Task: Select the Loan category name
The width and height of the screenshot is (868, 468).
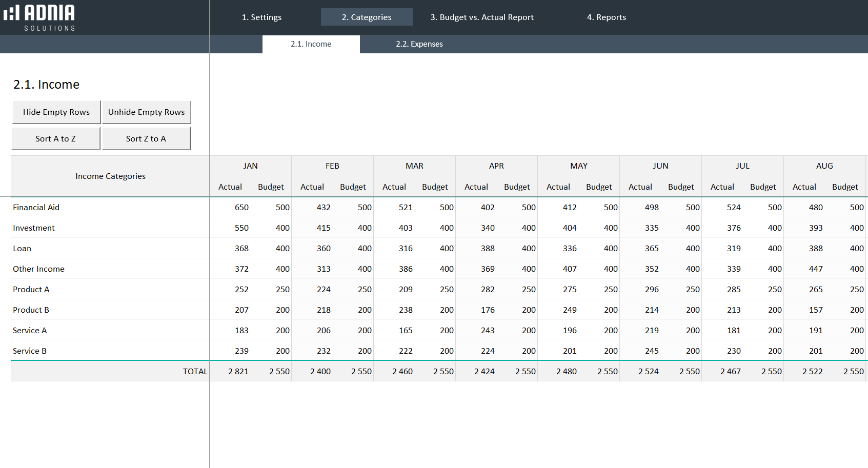Action: 22,248
